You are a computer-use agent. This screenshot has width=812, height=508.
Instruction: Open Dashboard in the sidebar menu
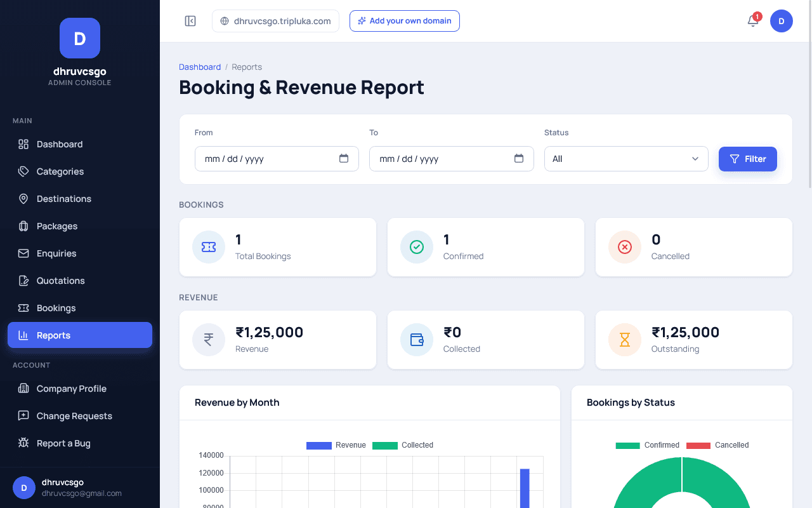80,144
